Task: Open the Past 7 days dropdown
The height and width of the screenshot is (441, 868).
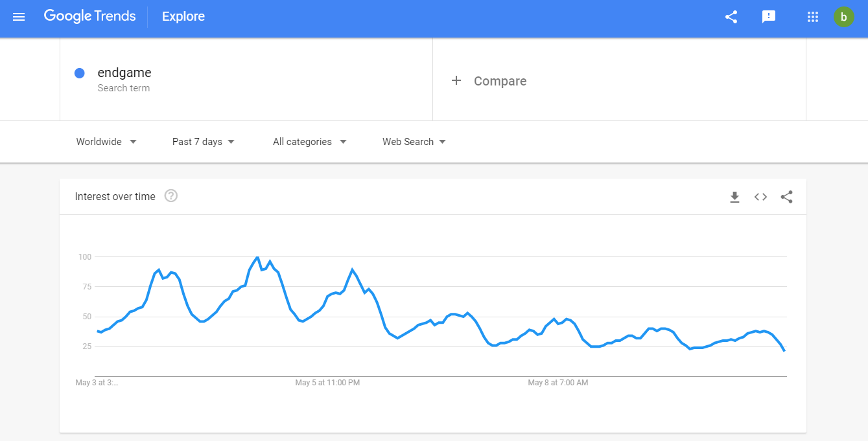Action: coord(203,142)
